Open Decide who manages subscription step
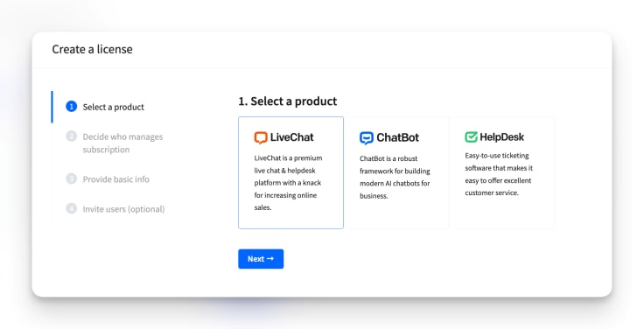 pos(122,143)
